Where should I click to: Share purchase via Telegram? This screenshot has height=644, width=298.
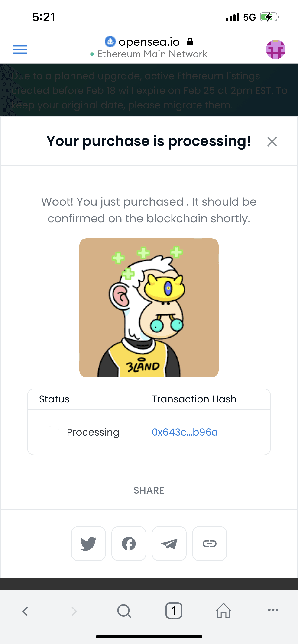click(x=169, y=543)
